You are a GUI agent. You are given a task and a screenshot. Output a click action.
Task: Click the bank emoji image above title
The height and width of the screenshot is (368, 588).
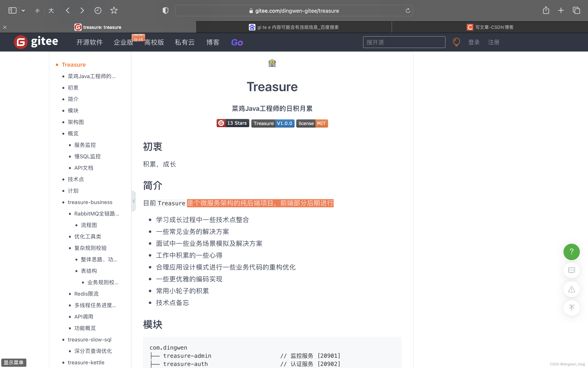[272, 63]
